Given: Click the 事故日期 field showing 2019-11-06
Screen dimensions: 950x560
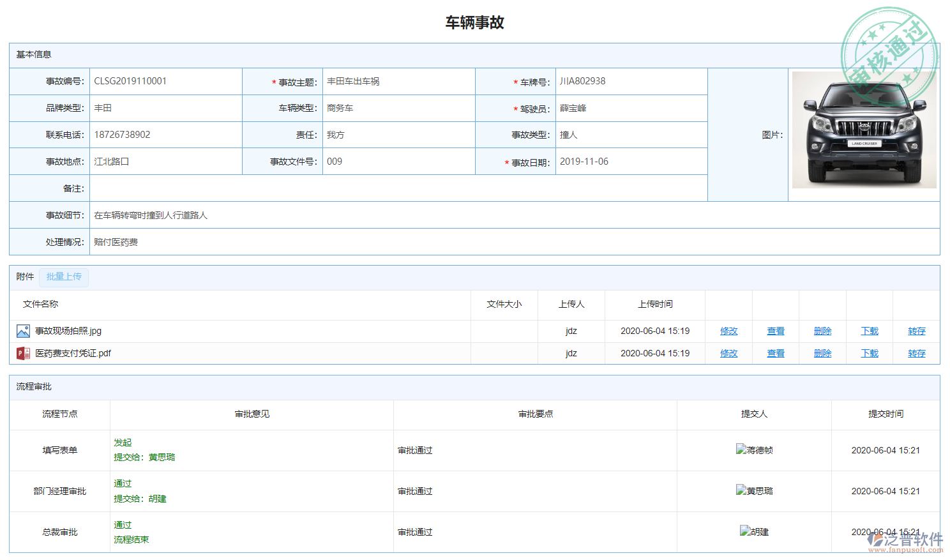Looking at the screenshot, I should click(x=631, y=162).
